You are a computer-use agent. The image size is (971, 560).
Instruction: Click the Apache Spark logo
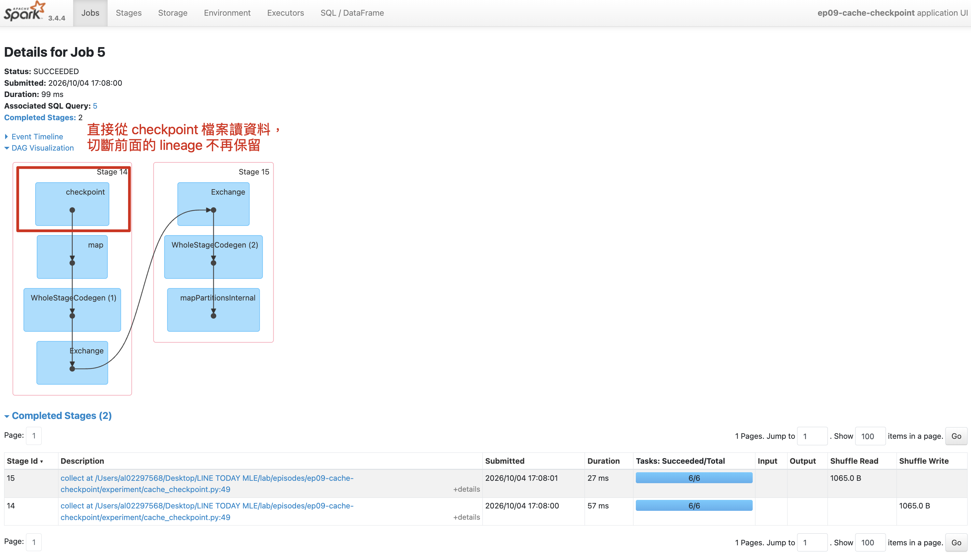coord(25,12)
